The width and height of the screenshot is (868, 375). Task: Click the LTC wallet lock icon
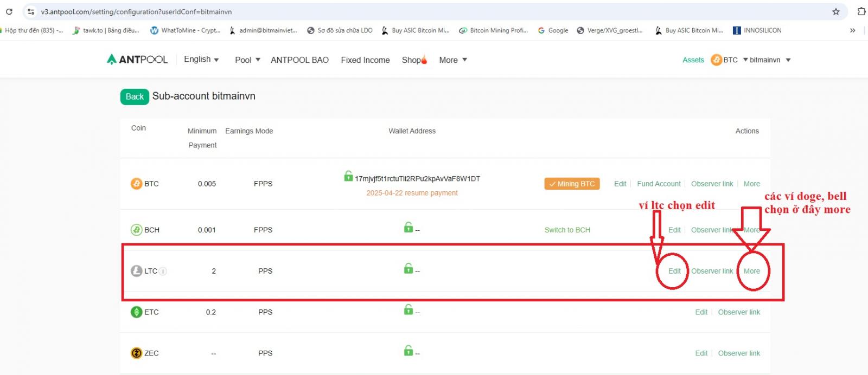pos(409,268)
